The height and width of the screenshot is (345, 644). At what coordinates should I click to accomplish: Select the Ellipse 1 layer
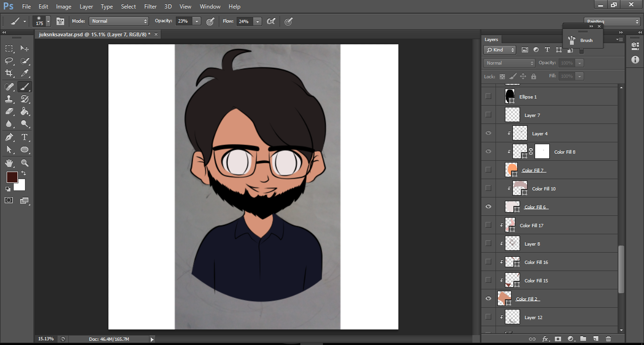click(528, 97)
